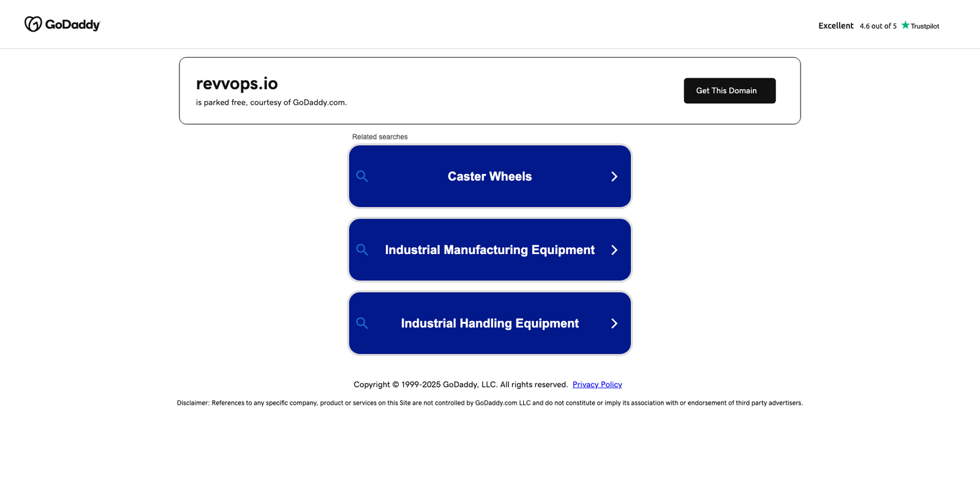The height and width of the screenshot is (480, 980).
Task: Click the GoDaddy wordmark text
Action: (72, 24)
